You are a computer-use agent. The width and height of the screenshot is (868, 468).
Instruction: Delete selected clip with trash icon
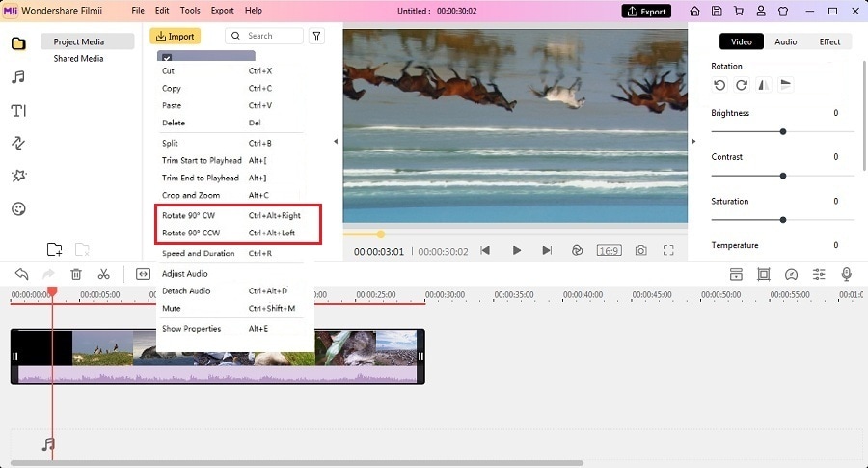[76, 274]
